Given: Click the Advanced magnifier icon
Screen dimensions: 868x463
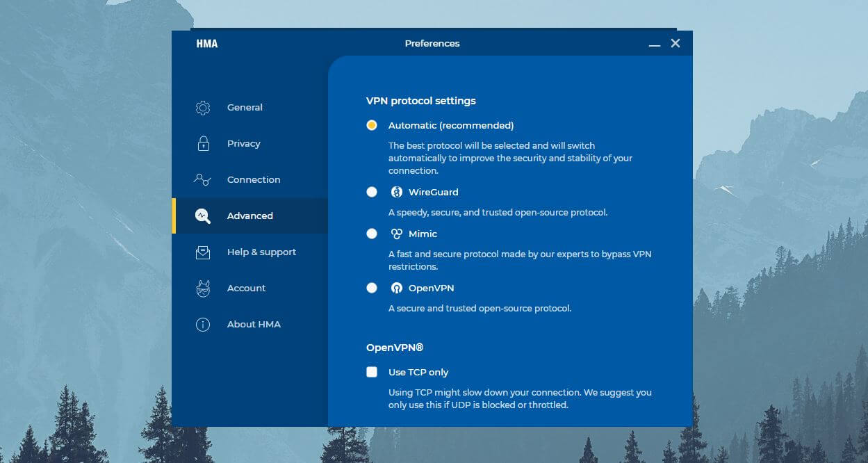Looking at the screenshot, I should point(203,216).
